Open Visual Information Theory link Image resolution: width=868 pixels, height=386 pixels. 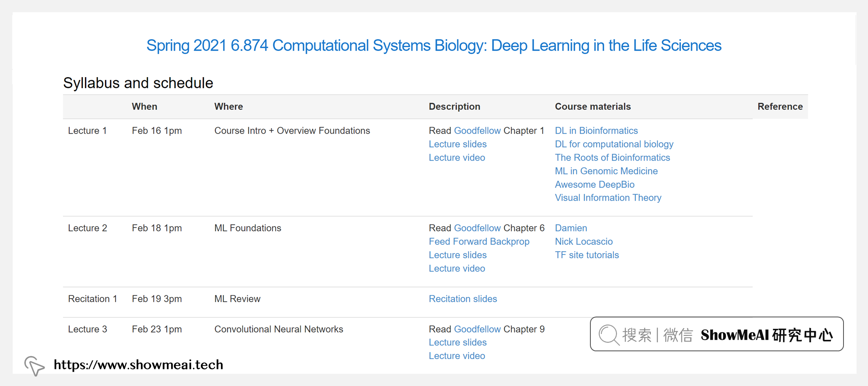tap(608, 198)
